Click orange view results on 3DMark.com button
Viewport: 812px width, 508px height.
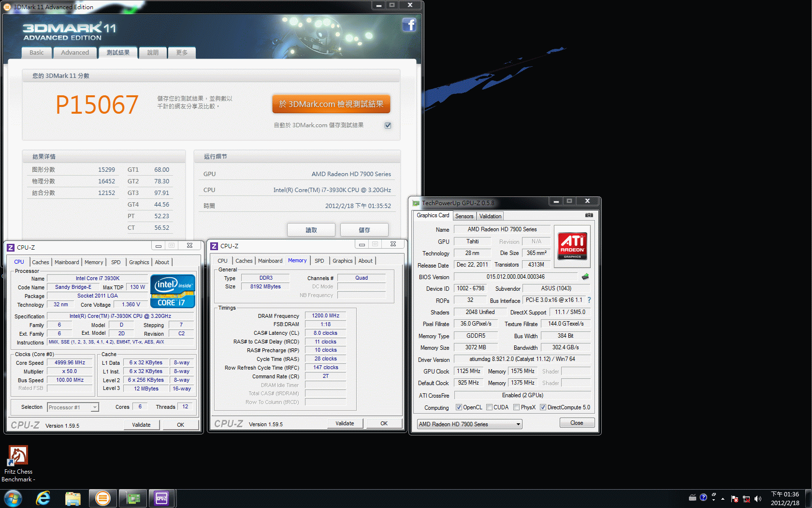click(x=331, y=104)
